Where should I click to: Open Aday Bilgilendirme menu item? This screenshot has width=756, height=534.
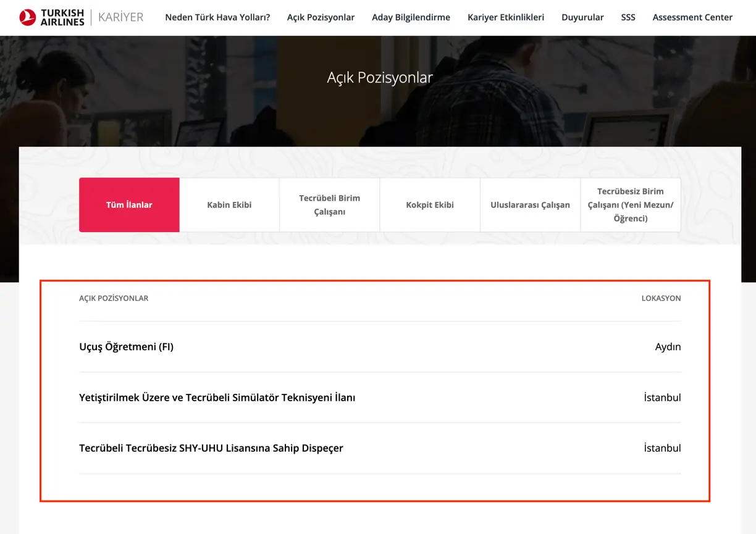pos(411,17)
